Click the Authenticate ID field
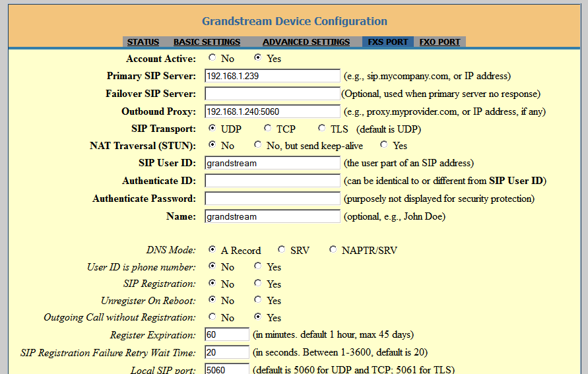This screenshot has height=374, width=588. coord(273,181)
